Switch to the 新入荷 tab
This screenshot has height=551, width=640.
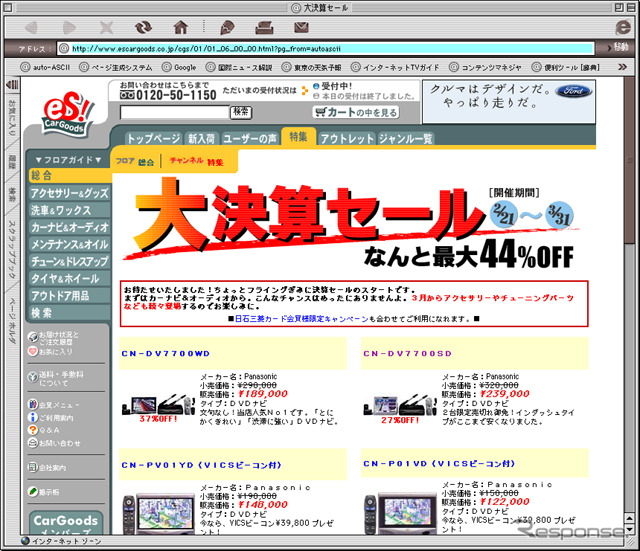[x=202, y=139]
